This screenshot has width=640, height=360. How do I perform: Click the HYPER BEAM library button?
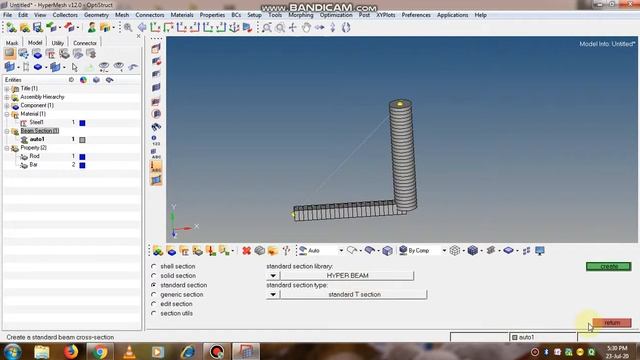347,276
